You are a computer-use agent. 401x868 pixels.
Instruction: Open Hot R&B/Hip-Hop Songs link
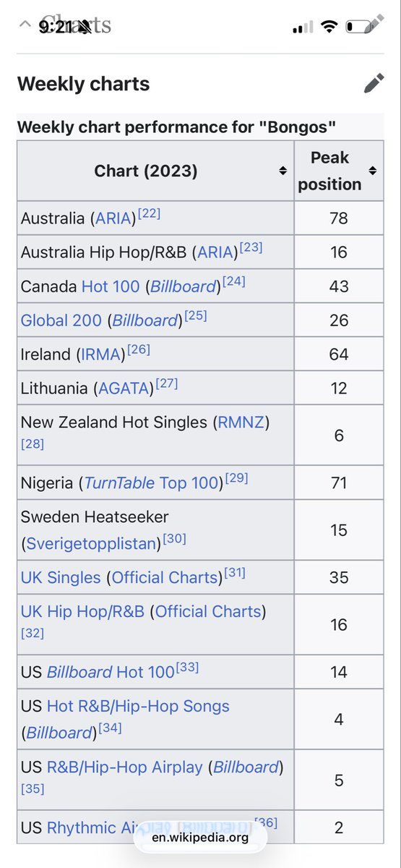tap(138, 707)
